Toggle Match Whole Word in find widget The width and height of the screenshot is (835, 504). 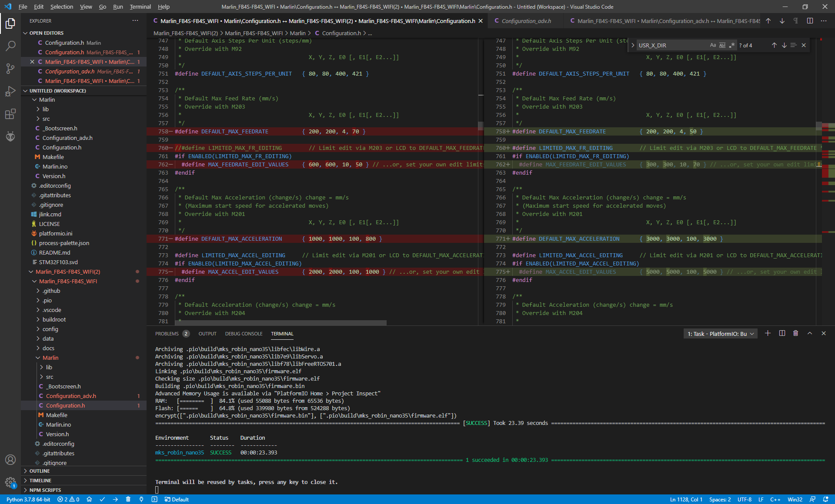tap(722, 45)
